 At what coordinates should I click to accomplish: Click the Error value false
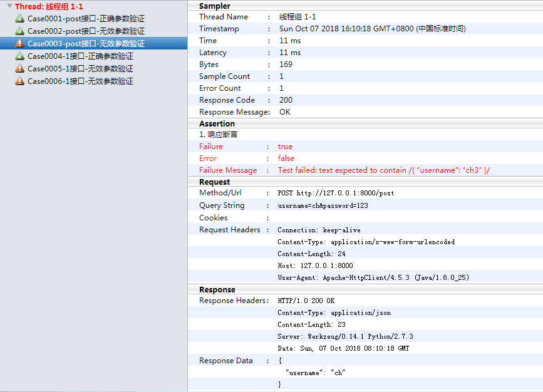(286, 158)
